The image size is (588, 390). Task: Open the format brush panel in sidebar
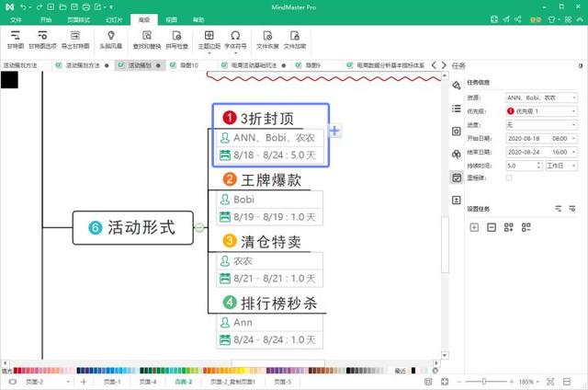457,86
